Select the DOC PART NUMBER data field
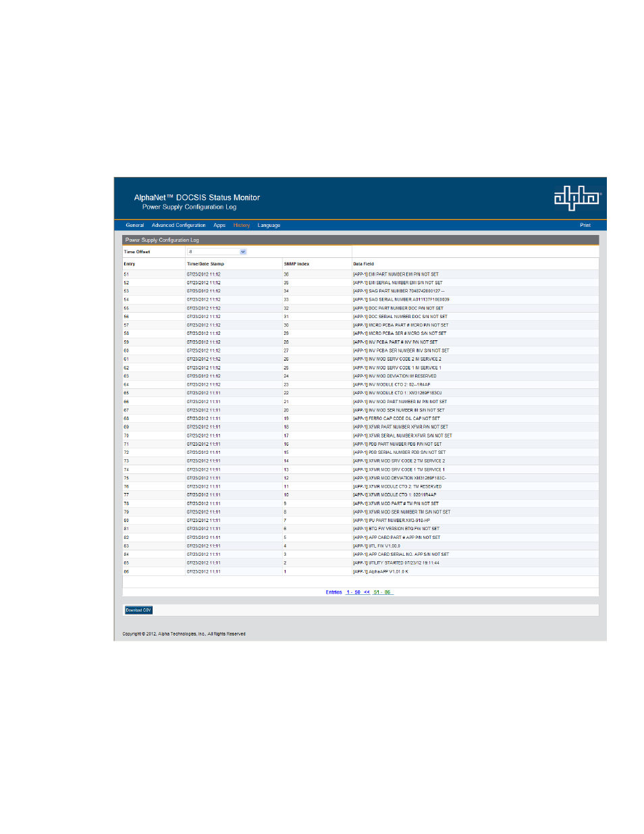Viewport: 644px width, 834px height. tap(398, 308)
